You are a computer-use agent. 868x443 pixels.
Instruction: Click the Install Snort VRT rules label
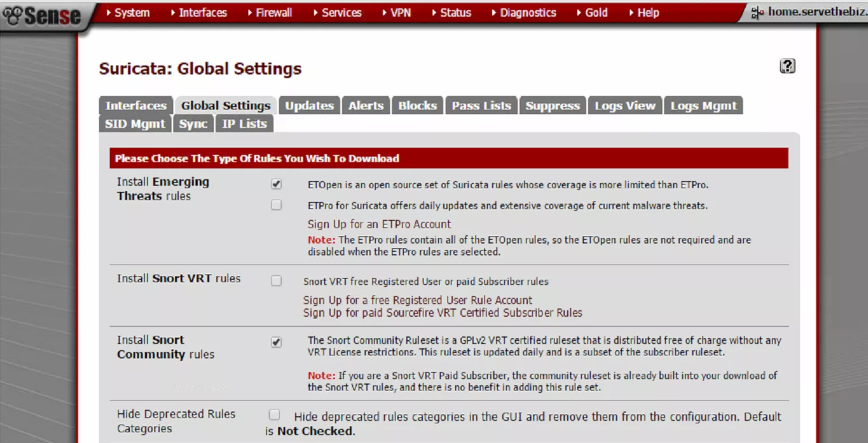(x=179, y=278)
